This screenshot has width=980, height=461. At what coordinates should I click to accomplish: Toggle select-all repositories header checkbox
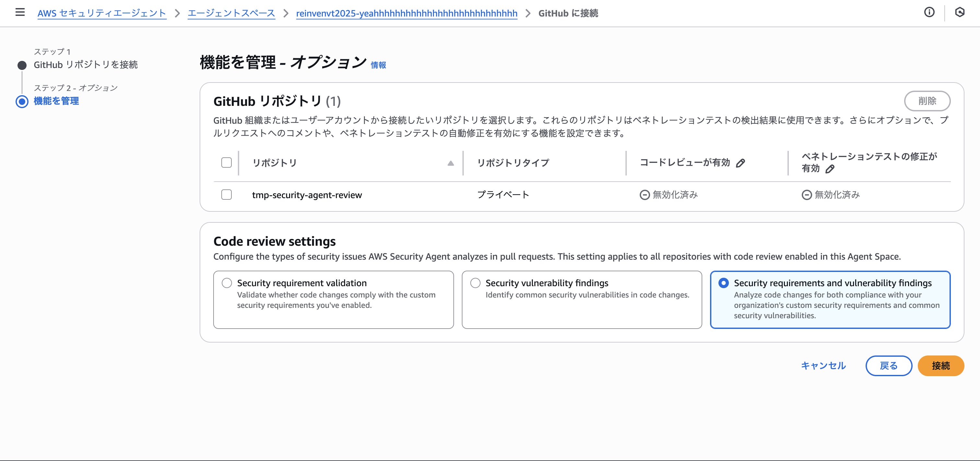pyautogui.click(x=226, y=163)
